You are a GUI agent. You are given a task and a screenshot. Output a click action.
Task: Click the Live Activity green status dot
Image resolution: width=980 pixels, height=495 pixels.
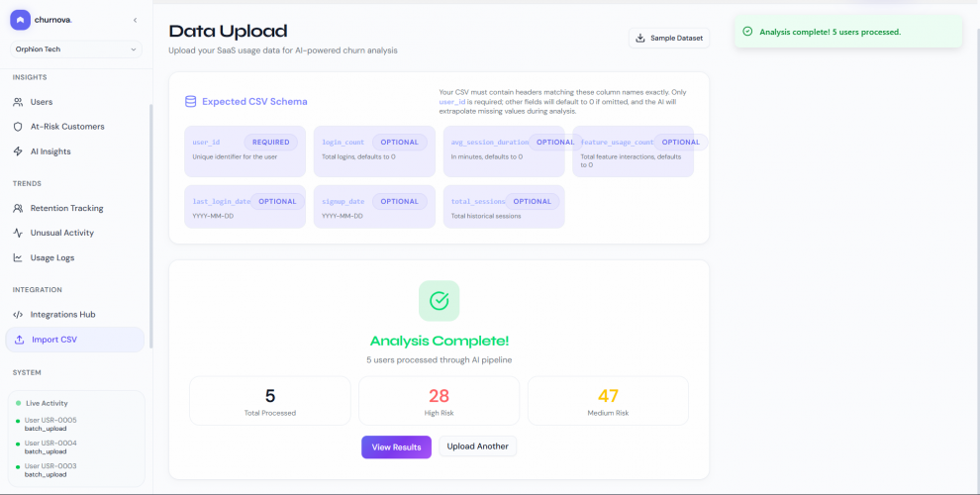click(x=18, y=403)
